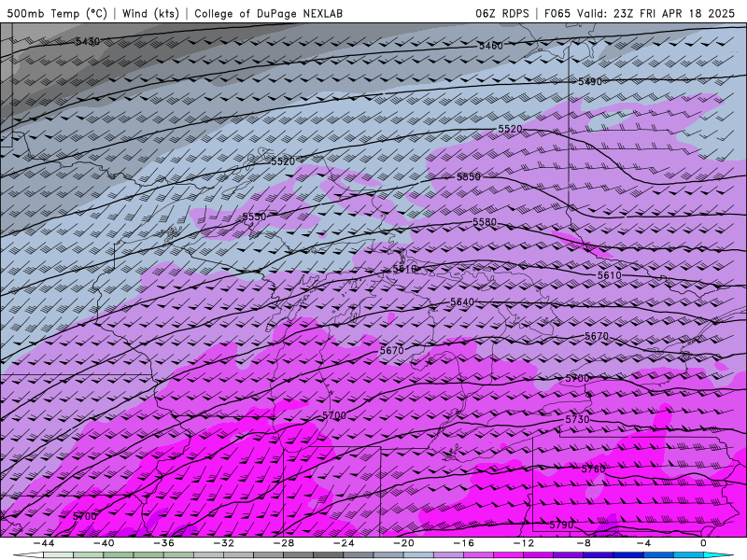Click the 5580 height contour label
This screenshot has height=560, width=747.
coord(485,222)
